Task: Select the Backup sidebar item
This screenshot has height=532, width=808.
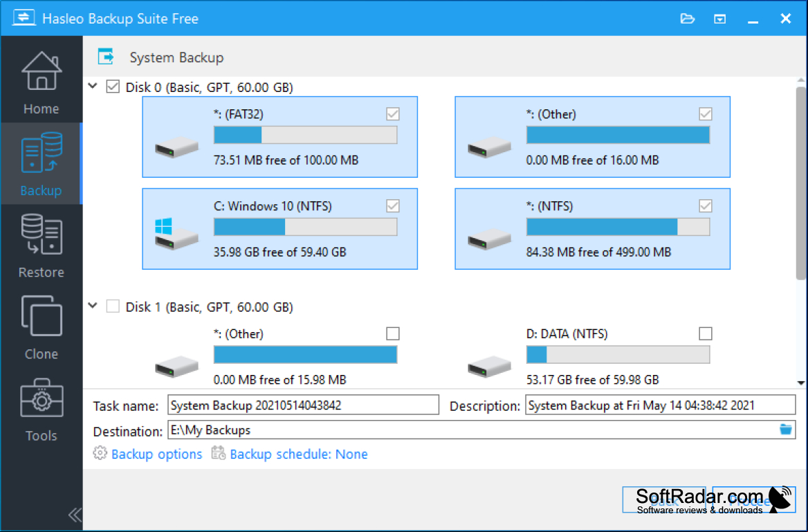Action: pos(42,164)
